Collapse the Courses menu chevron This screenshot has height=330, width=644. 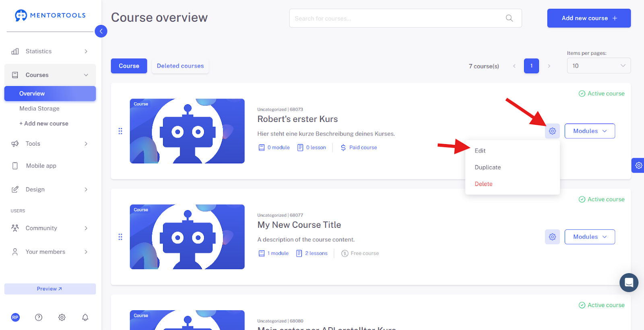pyautogui.click(x=86, y=75)
